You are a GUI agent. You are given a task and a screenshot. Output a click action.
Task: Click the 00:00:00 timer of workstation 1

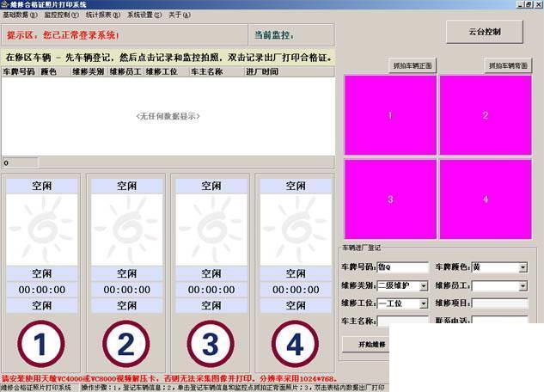[x=41, y=290]
